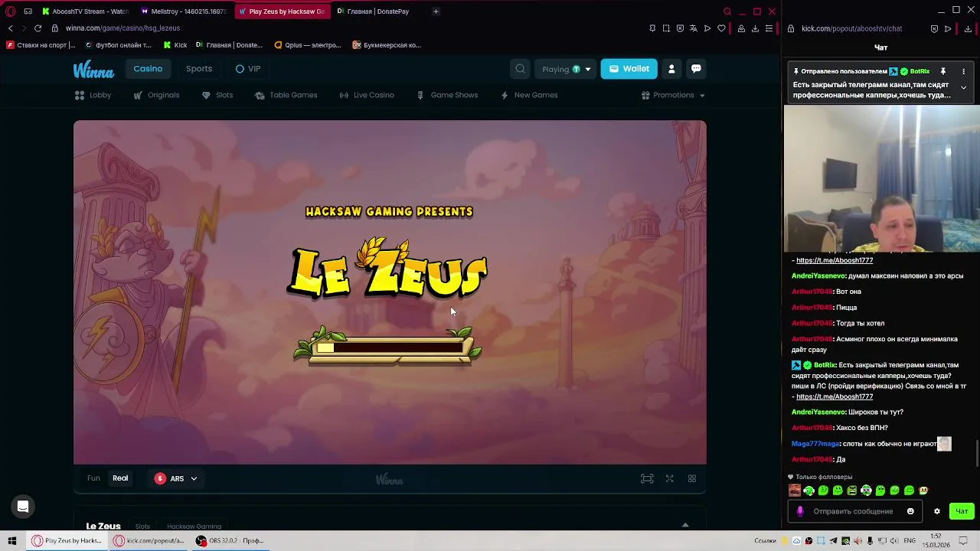The height and width of the screenshot is (551, 980).
Task: Switch to Mellstroy browser tab
Action: click(184, 11)
